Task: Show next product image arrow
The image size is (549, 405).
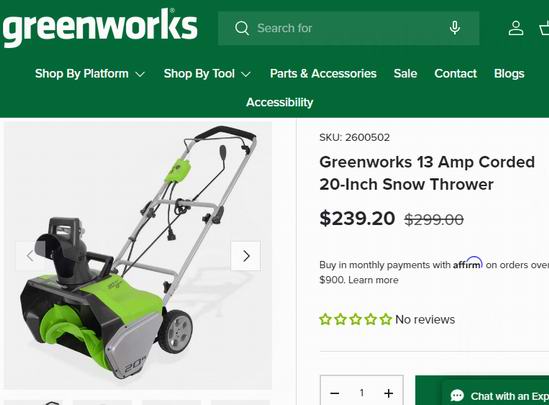Action: pyautogui.click(x=246, y=256)
